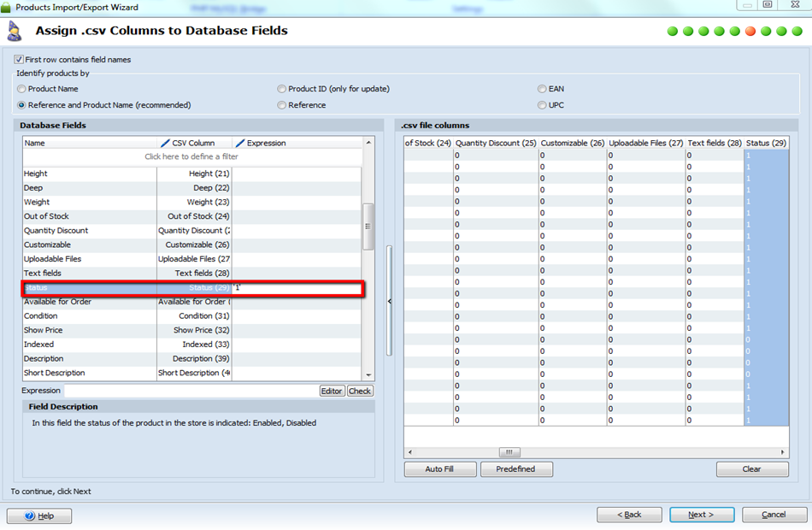The image size is (812, 530).
Task: Click the Help button's question mark icon
Action: pyautogui.click(x=29, y=515)
